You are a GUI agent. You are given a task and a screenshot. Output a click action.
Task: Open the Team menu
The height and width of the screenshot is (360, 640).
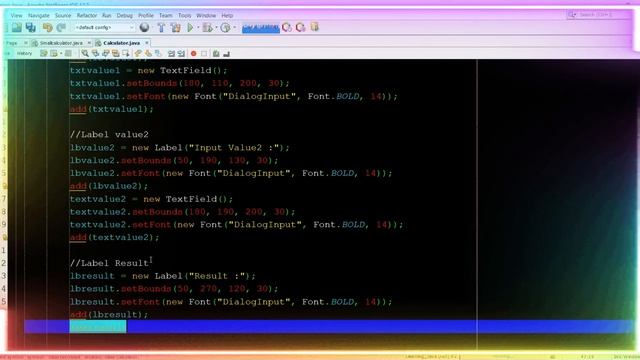tap(166, 15)
